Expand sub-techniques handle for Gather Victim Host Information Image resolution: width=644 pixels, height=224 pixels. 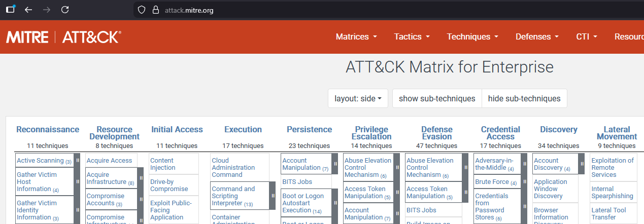click(77, 181)
